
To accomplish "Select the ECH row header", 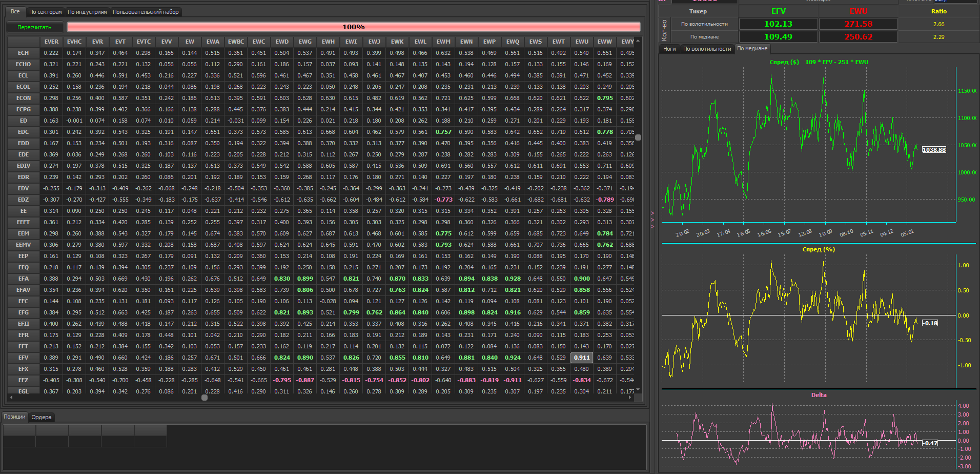I will click(x=24, y=53).
